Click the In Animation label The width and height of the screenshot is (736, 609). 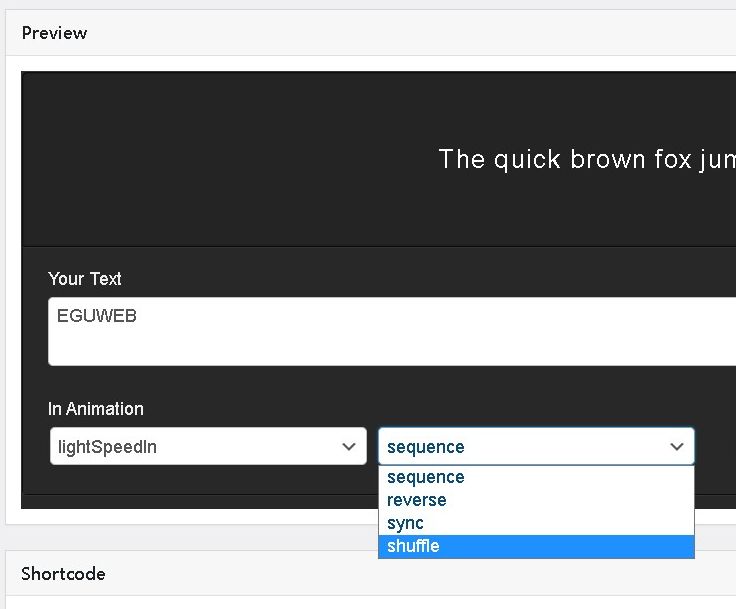pyautogui.click(x=96, y=409)
